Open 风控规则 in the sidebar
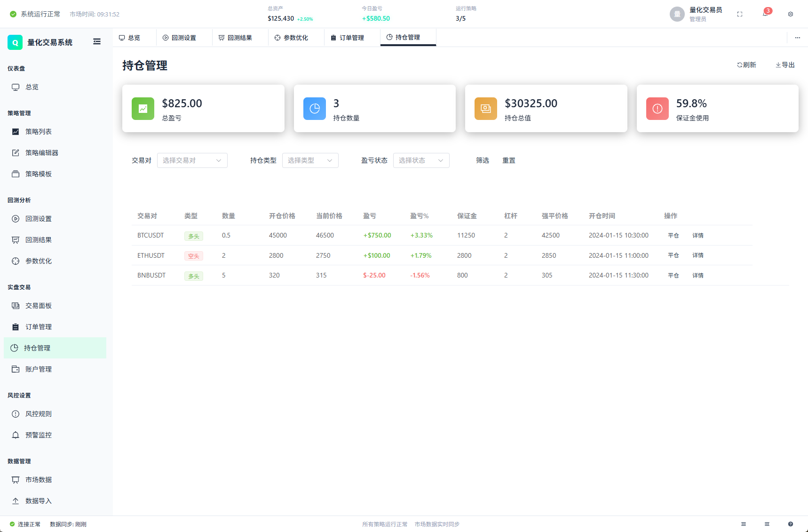808x532 pixels. click(55, 414)
